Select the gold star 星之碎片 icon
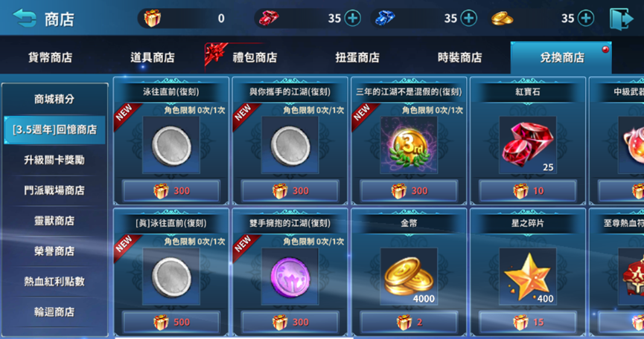Viewport: 644px width, 339px height. point(528,276)
